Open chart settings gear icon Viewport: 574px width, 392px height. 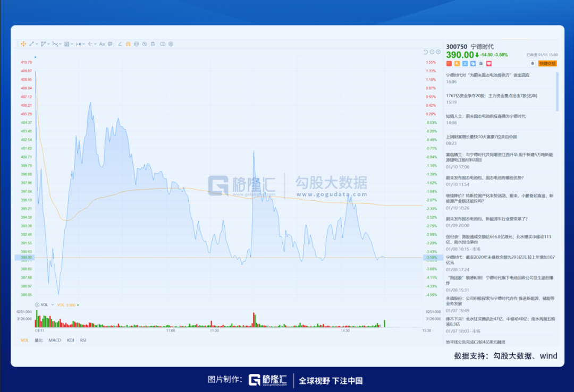coord(171,44)
